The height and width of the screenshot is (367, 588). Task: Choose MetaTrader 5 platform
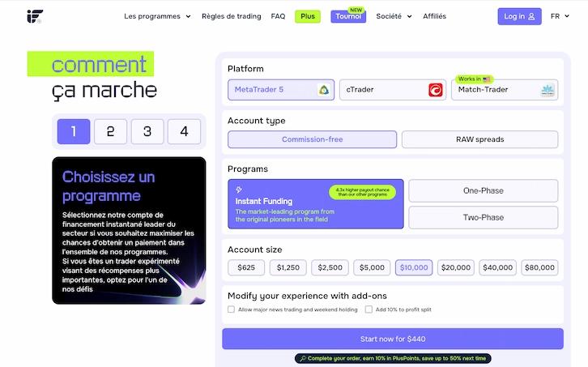click(281, 90)
